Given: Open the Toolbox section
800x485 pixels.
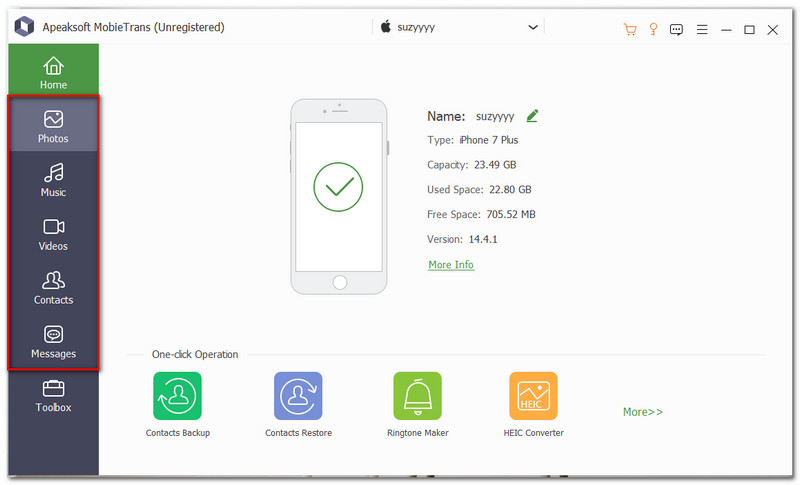Looking at the screenshot, I should pyautogui.click(x=54, y=395).
